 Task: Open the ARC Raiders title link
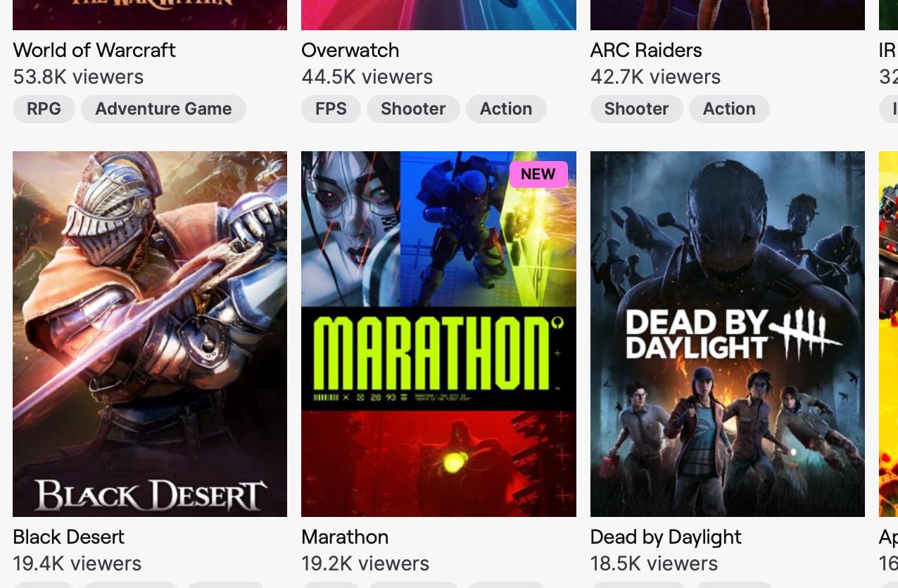pos(646,50)
